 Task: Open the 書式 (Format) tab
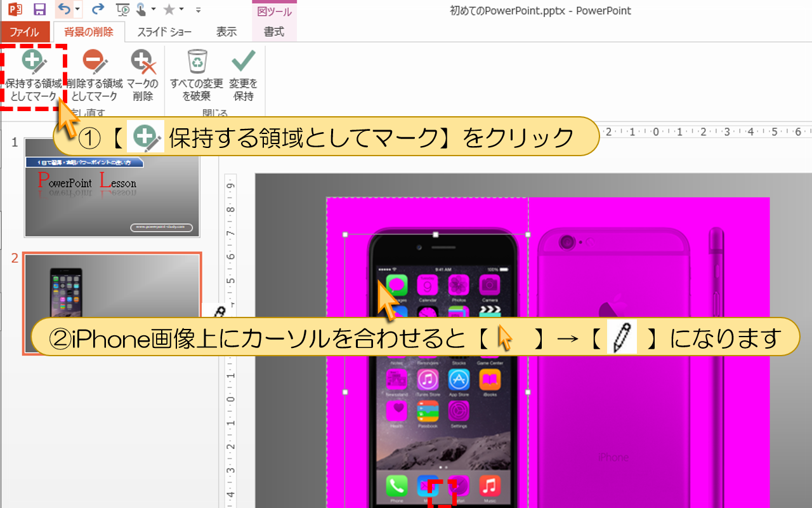pyautogui.click(x=274, y=32)
